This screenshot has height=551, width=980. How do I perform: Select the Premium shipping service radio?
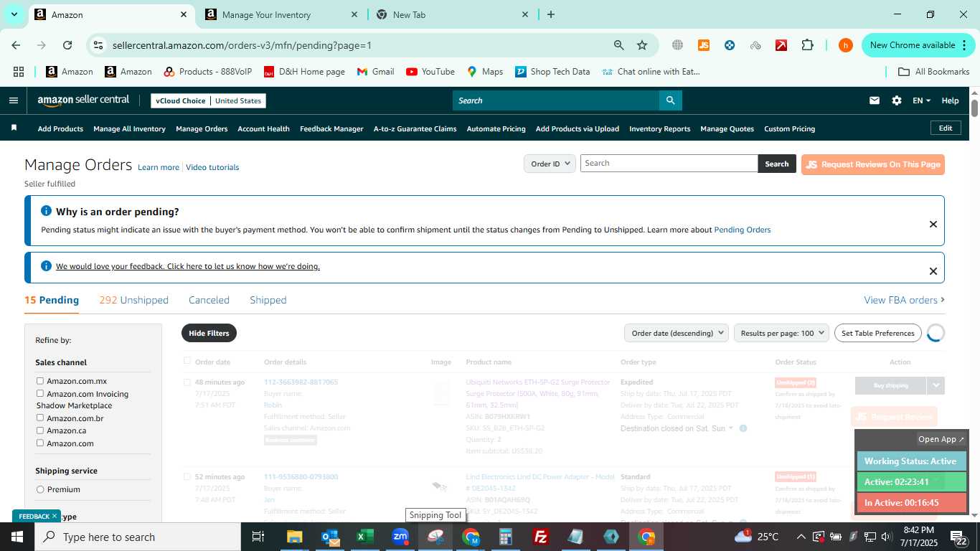click(40, 489)
